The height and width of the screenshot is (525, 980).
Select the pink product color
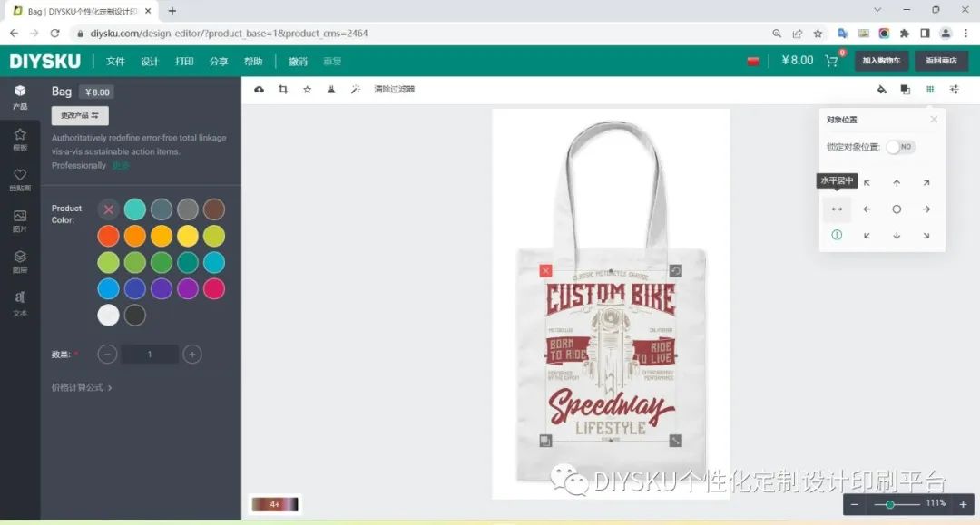(214, 289)
